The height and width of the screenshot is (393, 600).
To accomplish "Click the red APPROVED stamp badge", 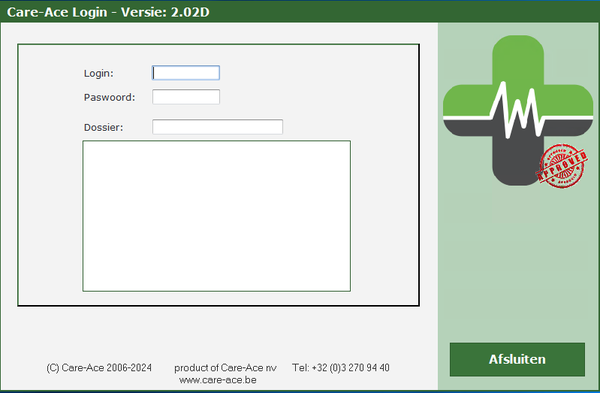I will (x=562, y=166).
